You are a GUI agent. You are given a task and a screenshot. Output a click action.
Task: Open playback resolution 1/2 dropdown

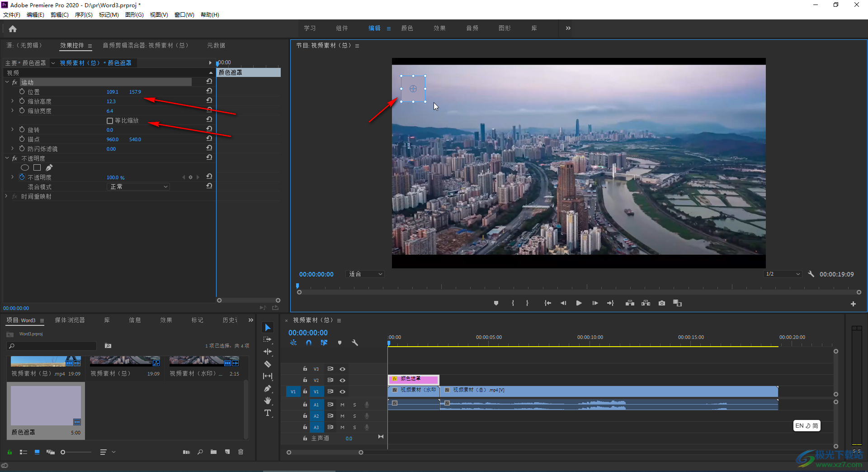click(783, 274)
